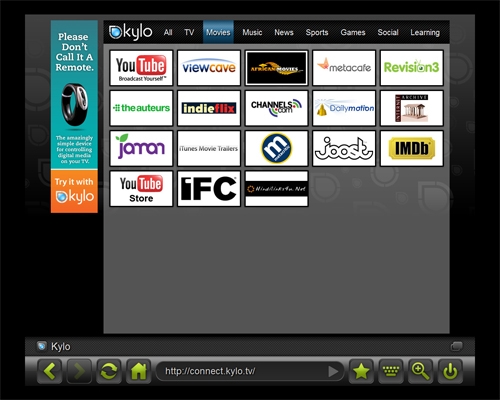
Task: Click the forward navigation arrow button
Action: 79,371
